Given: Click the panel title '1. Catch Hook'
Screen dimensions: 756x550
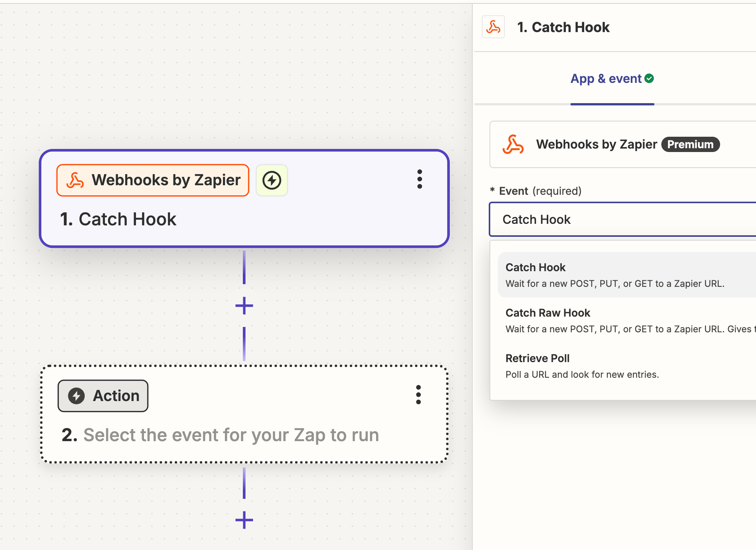Looking at the screenshot, I should 563,27.
